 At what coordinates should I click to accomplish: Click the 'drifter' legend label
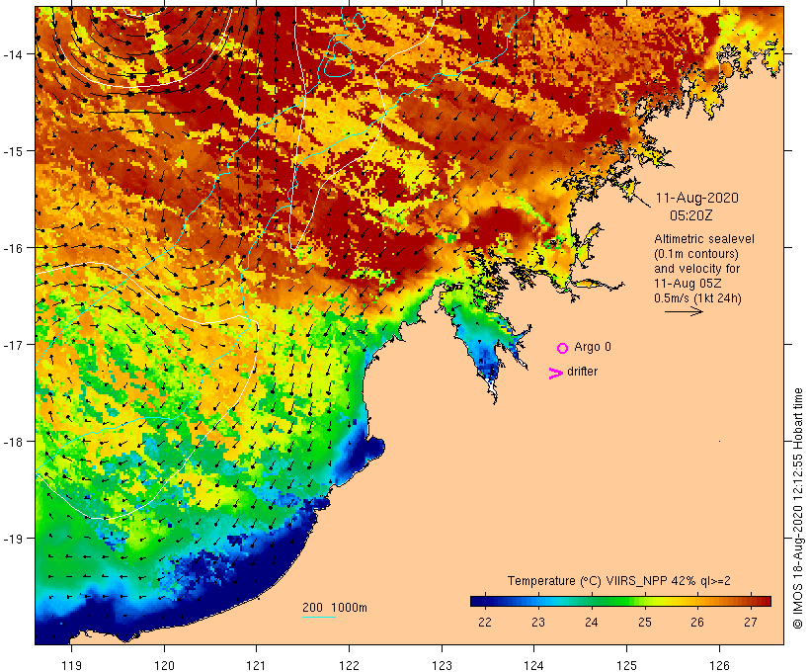[x=582, y=372]
